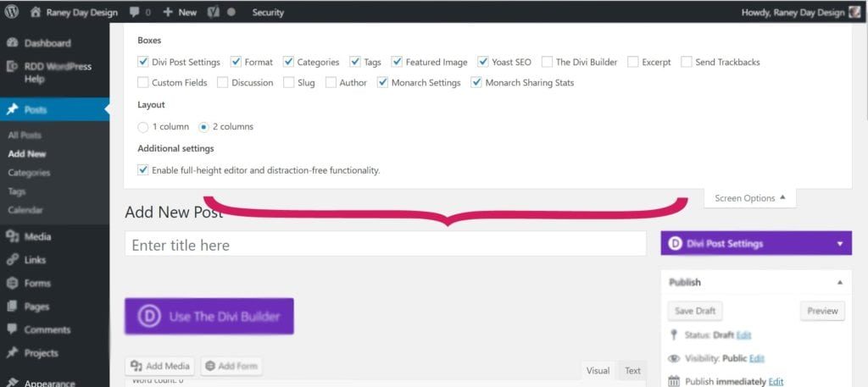868x387 pixels.
Task: Click the Pages sidebar icon
Action: click(13, 307)
